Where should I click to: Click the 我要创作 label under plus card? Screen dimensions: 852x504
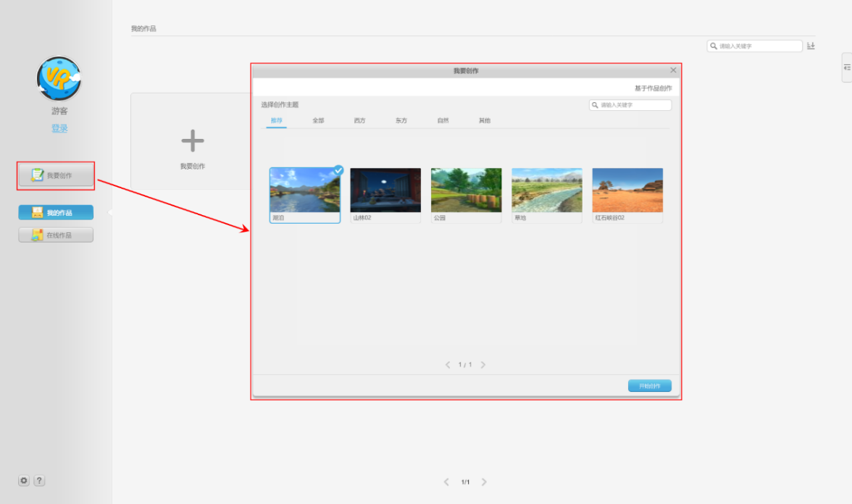point(193,167)
